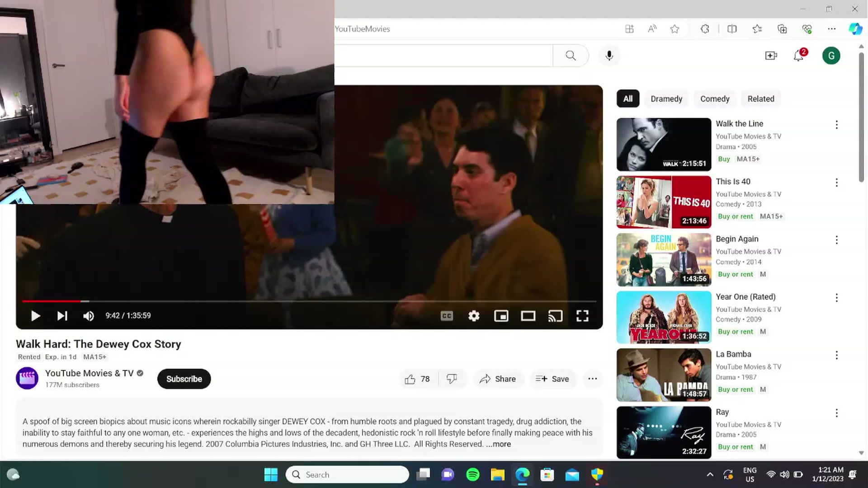Click the YouTube search magnifier button
Screen dimensions: 868x488
click(x=571, y=56)
